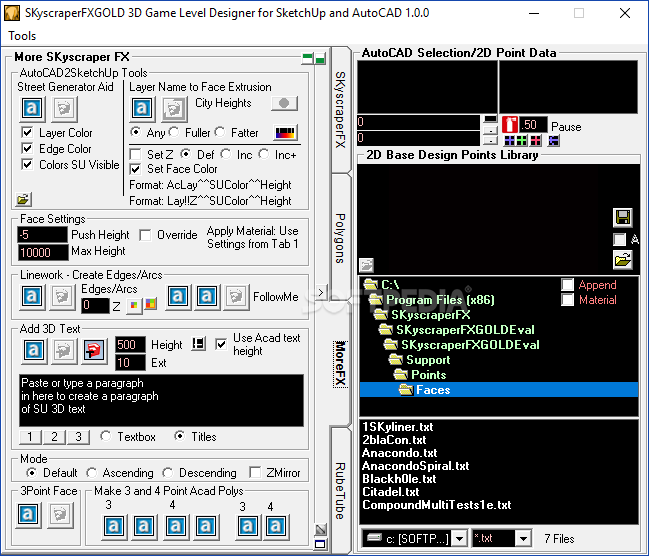Uncheck the Layer Color checkbox
649x556 pixels.
coord(27,132)
